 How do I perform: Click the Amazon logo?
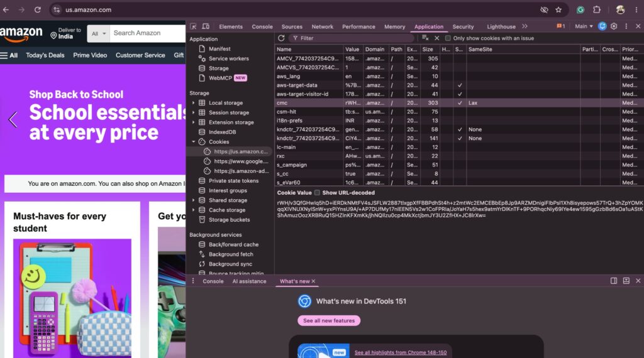click(21, 34)
